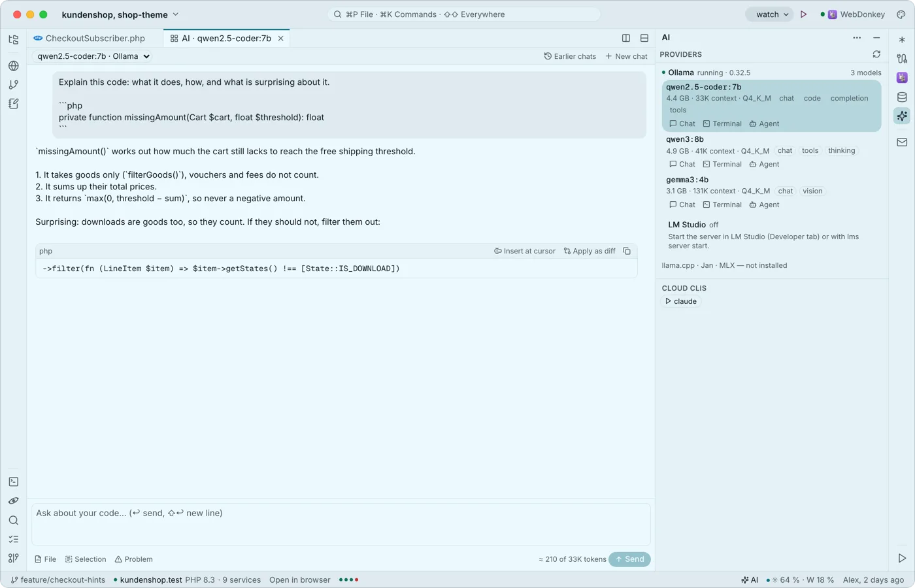Click the play icon at bottom of right sidebar
915x588 pixels.
(x=902, y=559)
